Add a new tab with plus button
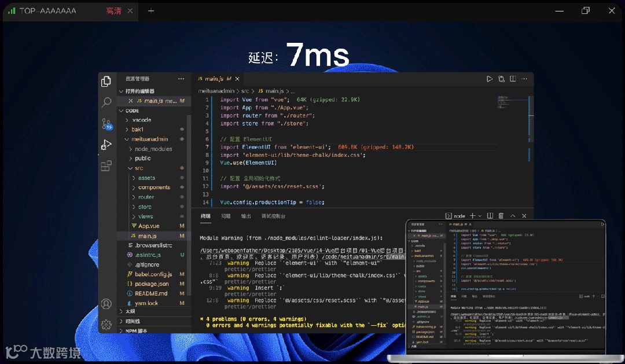 tap(150, 11)
